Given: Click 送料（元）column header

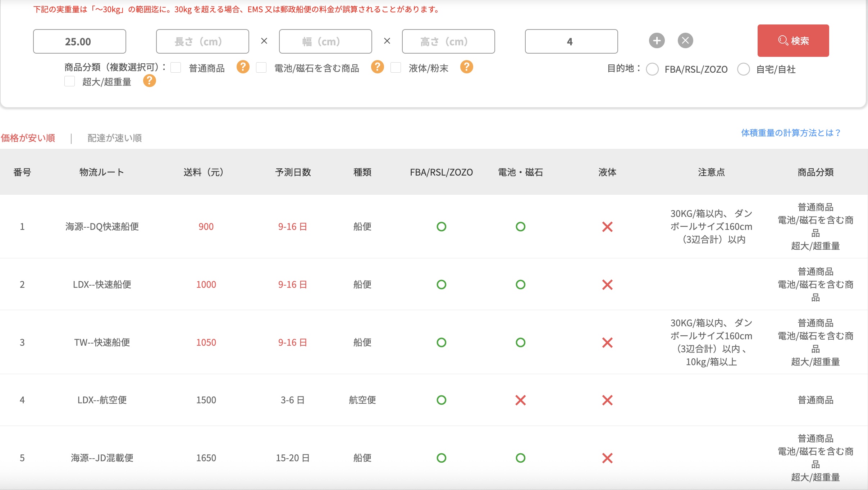Looking at the screenshot, I should point(204,172).
